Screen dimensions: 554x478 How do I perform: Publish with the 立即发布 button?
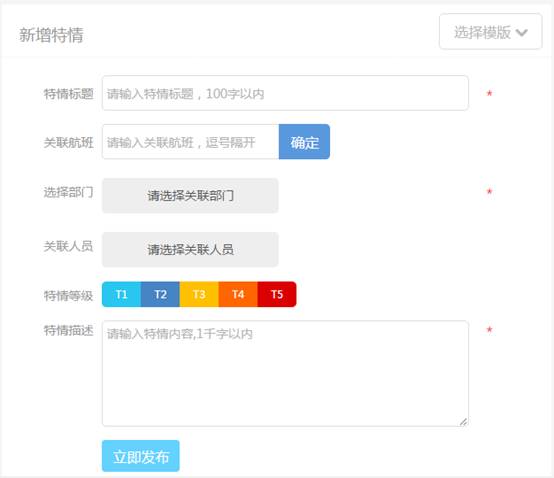coord(141,456)
